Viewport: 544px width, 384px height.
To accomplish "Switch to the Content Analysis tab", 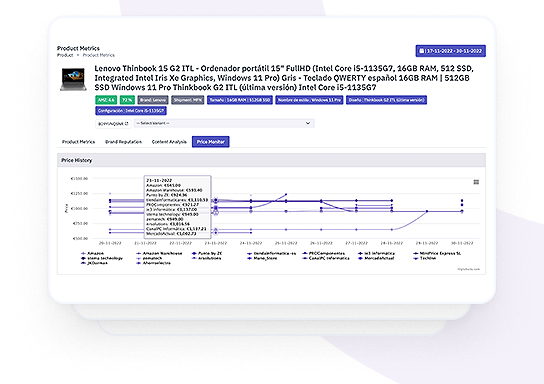I will click(x=169, y=142).
